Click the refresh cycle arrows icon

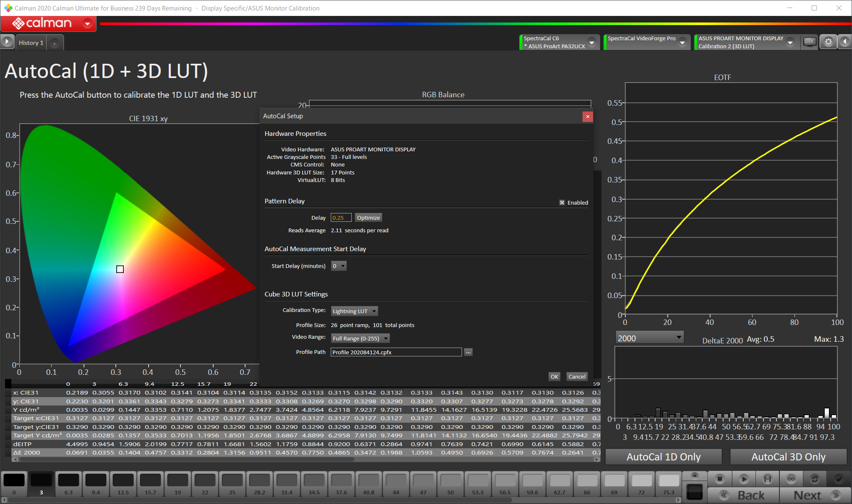pos(815,478)
